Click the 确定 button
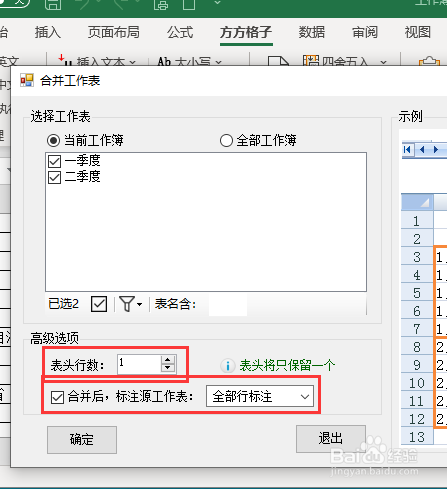Screen dimensions: 447x489 click(82, 440)
